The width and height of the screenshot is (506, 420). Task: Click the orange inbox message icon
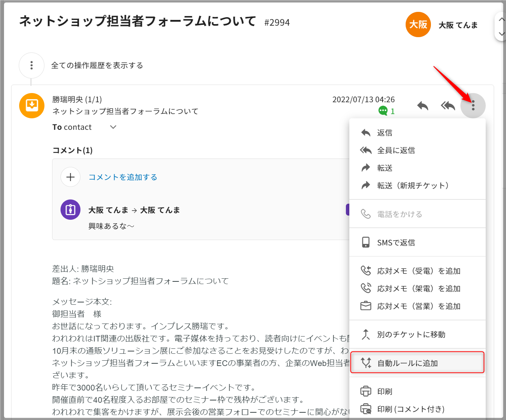(32, 106)
